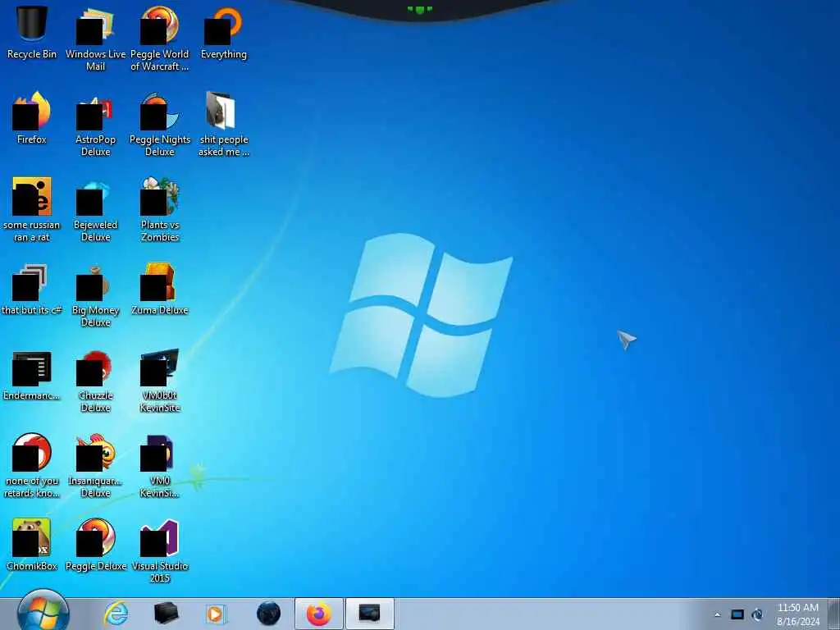Select the Firefox desktop shortcut
Image resolution: width=840 pixels, height=630 pixels.
tap(32, 118)
